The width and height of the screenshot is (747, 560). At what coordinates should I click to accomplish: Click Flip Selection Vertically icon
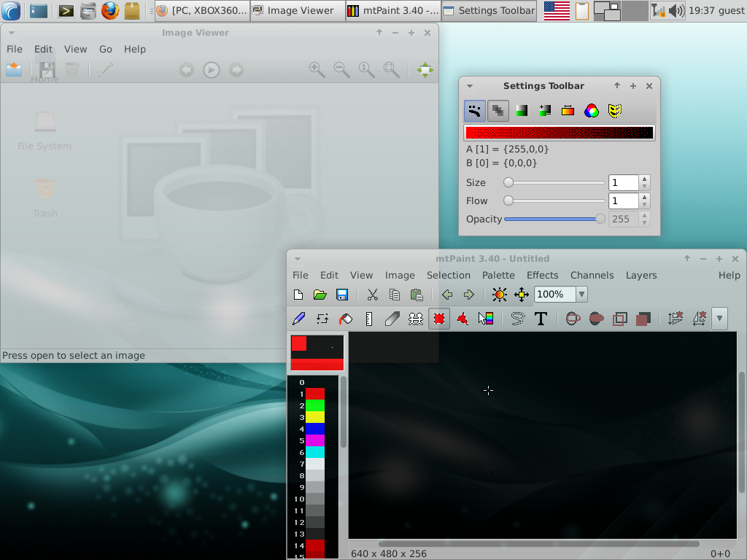[676, 319]
